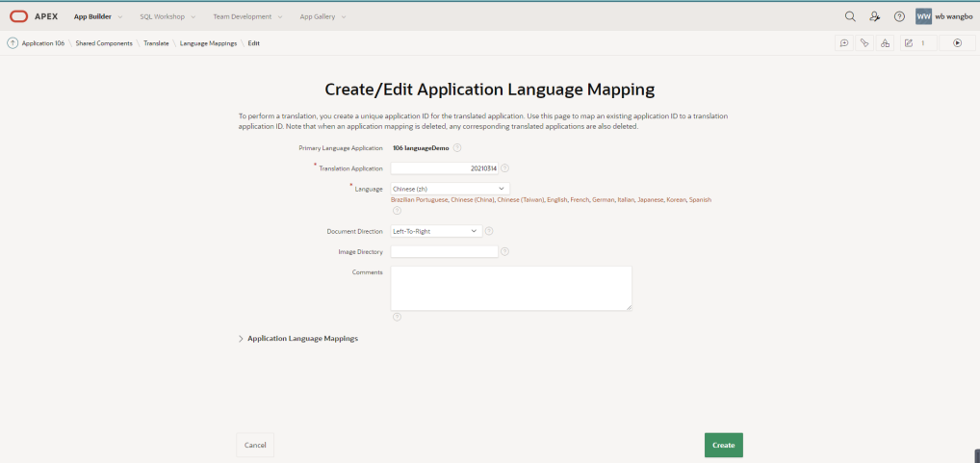Select the Japanese language quick link
Viewport: 980px width, 463px height.
point(650,200)
